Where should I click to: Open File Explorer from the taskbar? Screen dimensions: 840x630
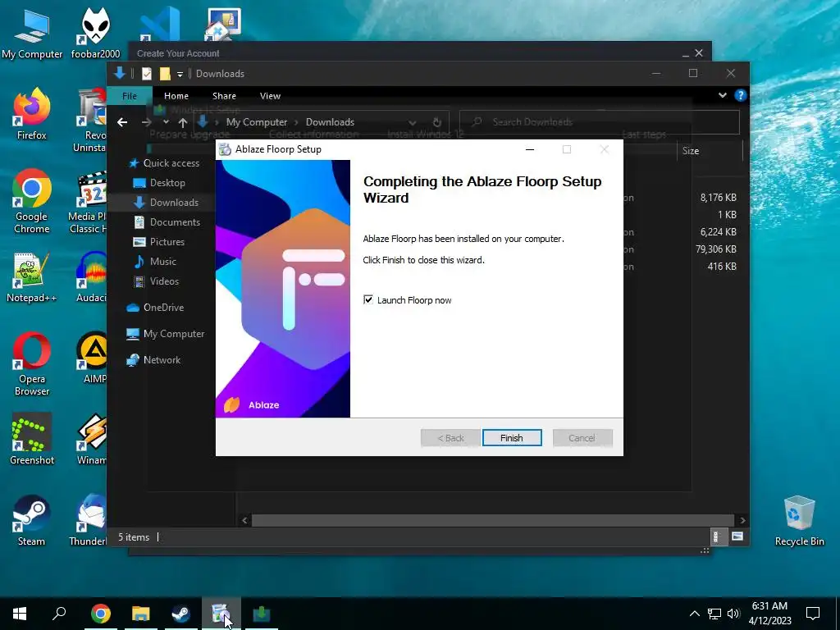141,614
